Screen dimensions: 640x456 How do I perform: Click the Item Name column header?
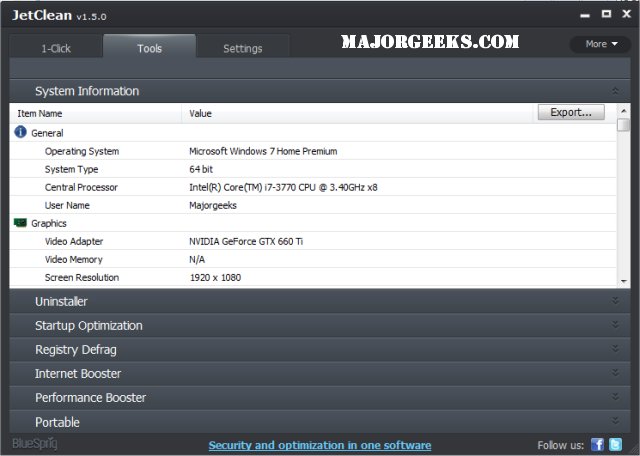point(96,113)
